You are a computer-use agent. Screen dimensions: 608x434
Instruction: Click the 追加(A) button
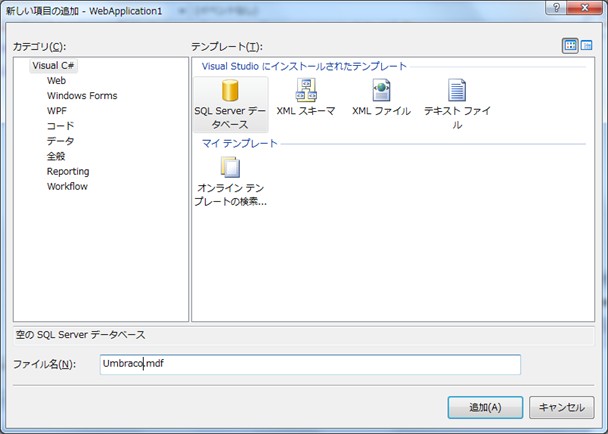pos(485,407)
